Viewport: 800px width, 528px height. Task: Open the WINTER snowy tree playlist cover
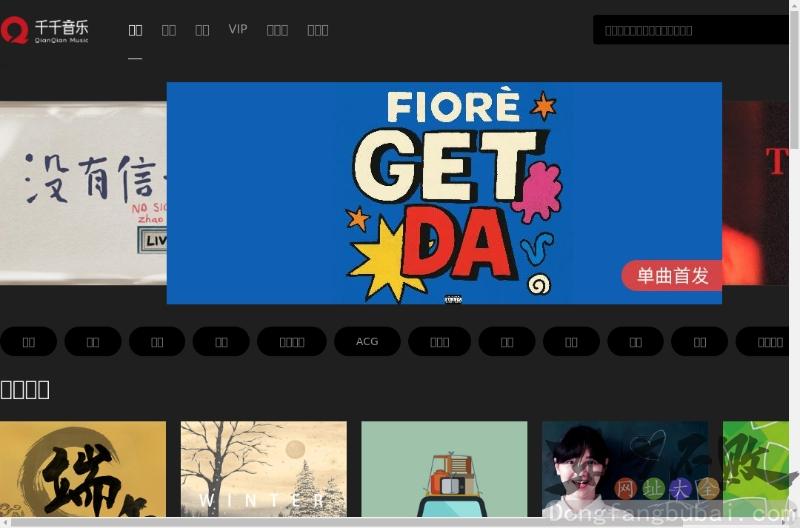coord(263,470)
